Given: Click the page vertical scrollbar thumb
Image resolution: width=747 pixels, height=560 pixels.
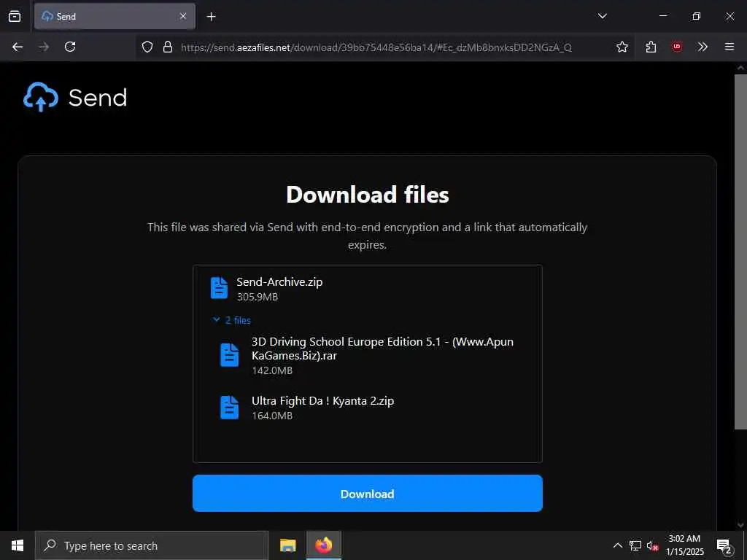Looking at the screenshot, I should pos(740,252).
